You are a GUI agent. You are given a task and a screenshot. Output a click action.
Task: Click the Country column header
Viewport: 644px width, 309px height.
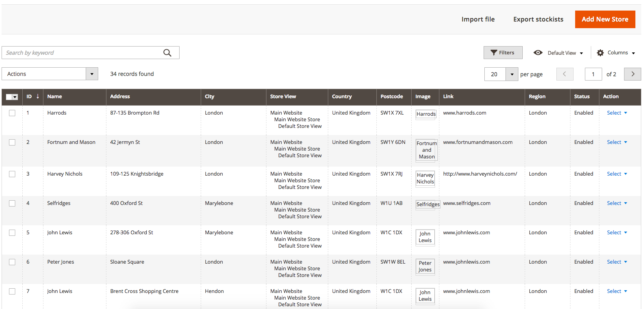[x=352, y=97]
